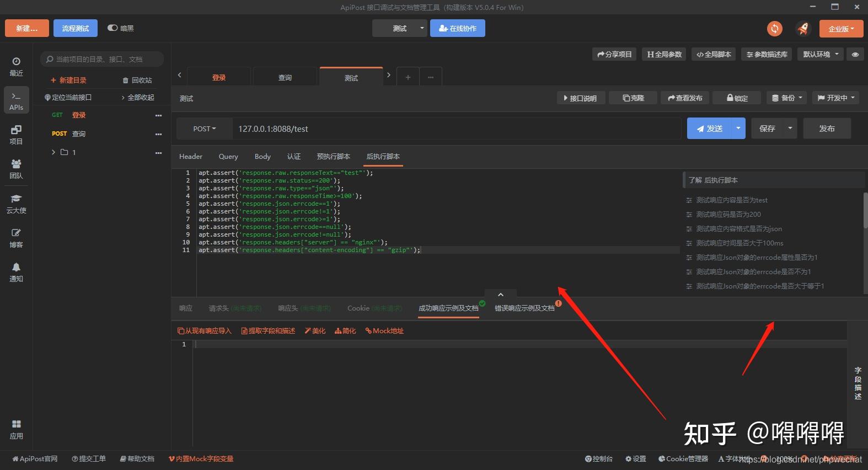Open the 控制台 console in status bar
The height and width of the screenshot is (470, 868).
pos(599,459)
